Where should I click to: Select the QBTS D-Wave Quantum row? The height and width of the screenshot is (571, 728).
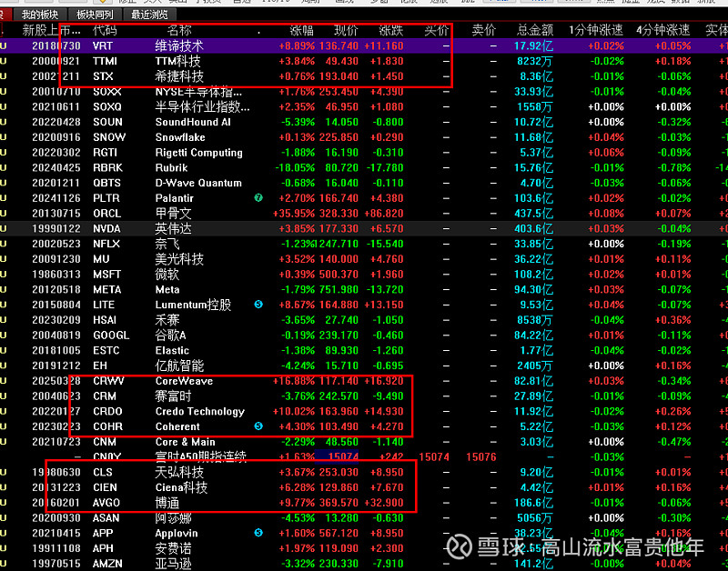tap(364, 183)
